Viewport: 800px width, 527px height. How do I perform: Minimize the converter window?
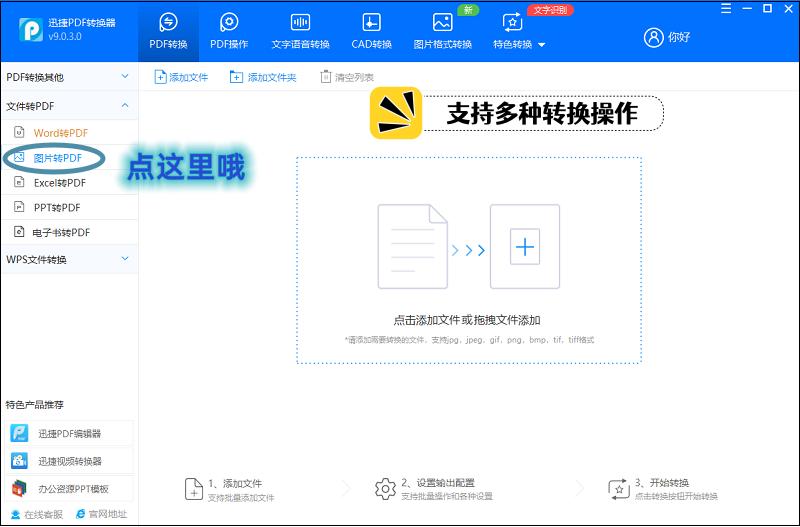tap(748, 9)
